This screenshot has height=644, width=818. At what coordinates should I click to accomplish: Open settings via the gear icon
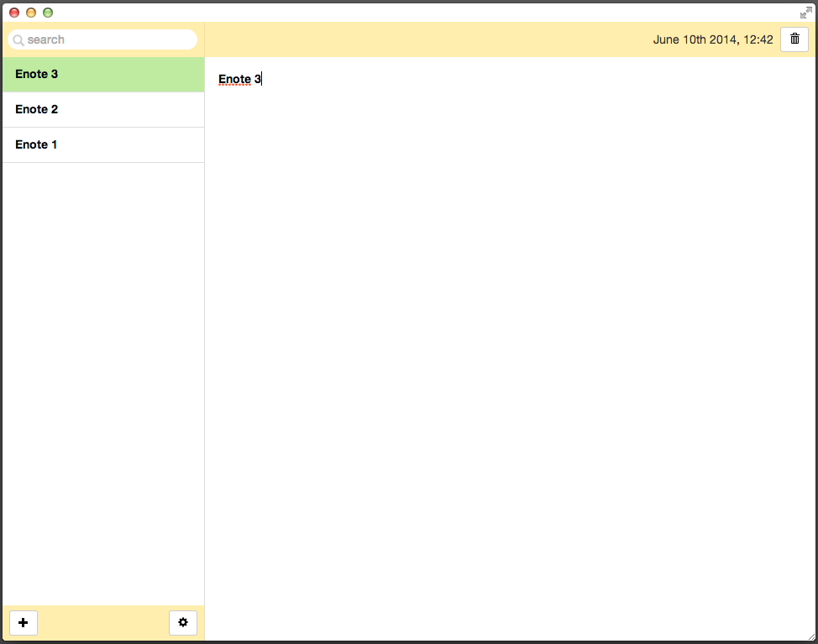point(183,622)
